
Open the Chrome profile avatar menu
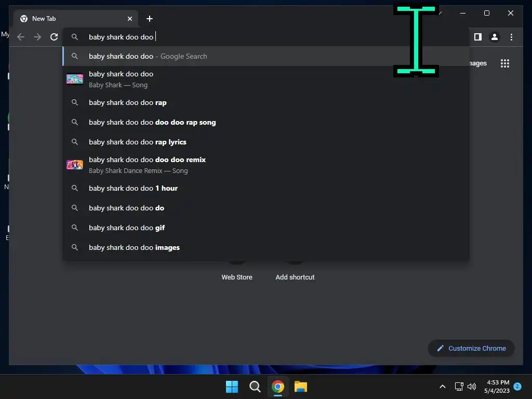(x=495, y=37)
